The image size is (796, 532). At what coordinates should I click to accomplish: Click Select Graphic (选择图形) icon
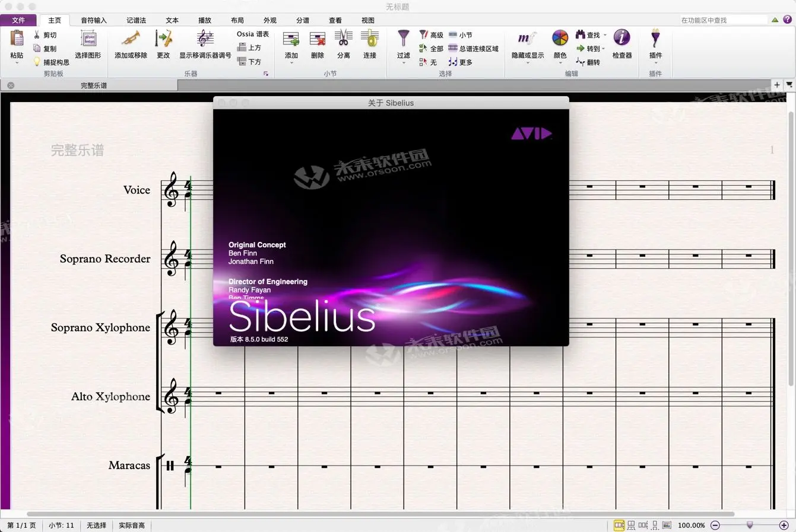click(x=88, y=39)
